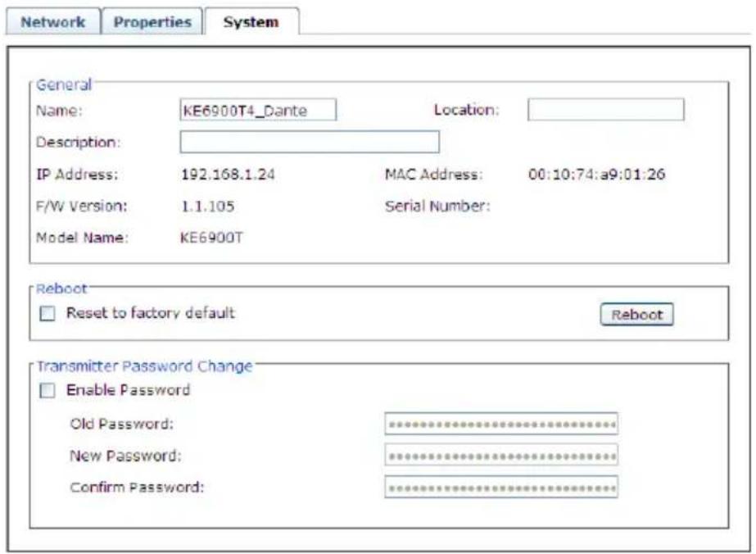Click the Description label

pyautogui.click(x=78, y=142)
